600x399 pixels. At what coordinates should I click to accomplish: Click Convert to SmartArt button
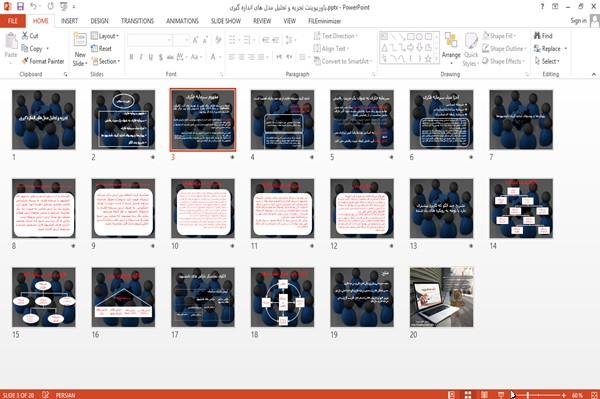[x=343, y=61]
